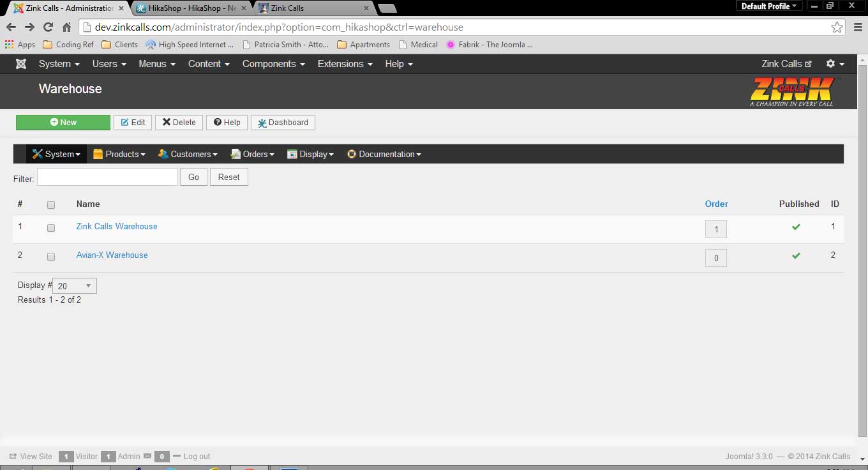This screenshot has height=470, width=868.
Task: Click the Joomla logo icon
Action: pos(21,64)
